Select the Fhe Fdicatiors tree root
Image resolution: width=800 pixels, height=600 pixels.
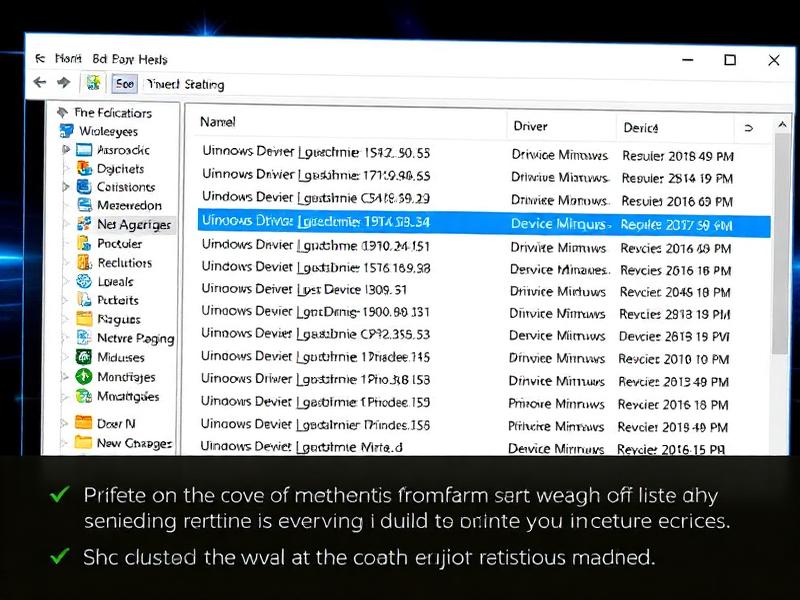pyautogui.click(x=113, y=113)
